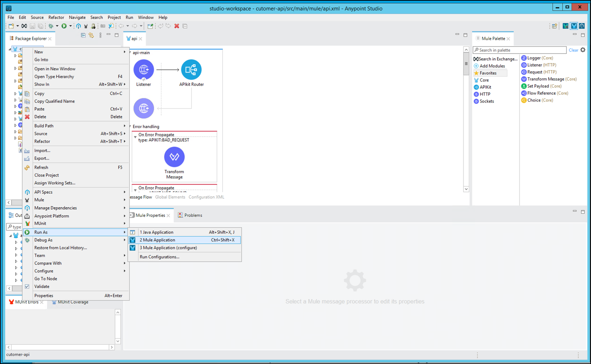Image resolution: width=591 pixels, height=364 pixels.
Task: Click Delete in context menu
Action: pos(76,117)
